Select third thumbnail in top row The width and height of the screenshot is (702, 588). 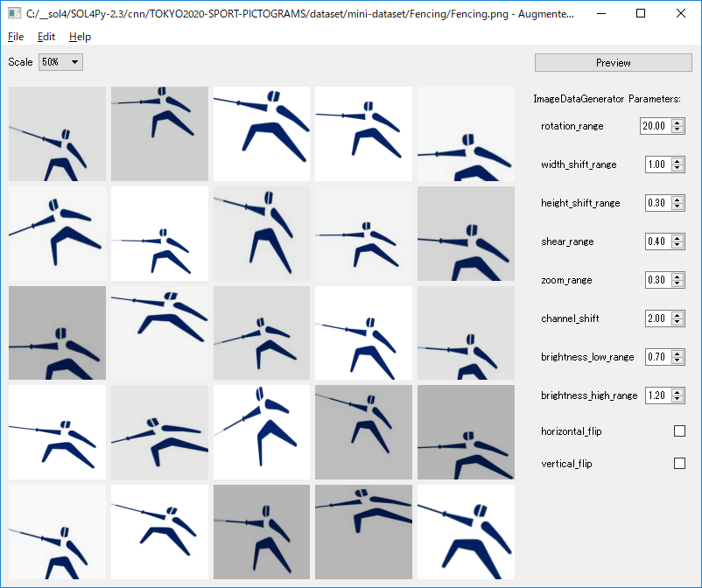pyautogui.click(x=262, y=134)
